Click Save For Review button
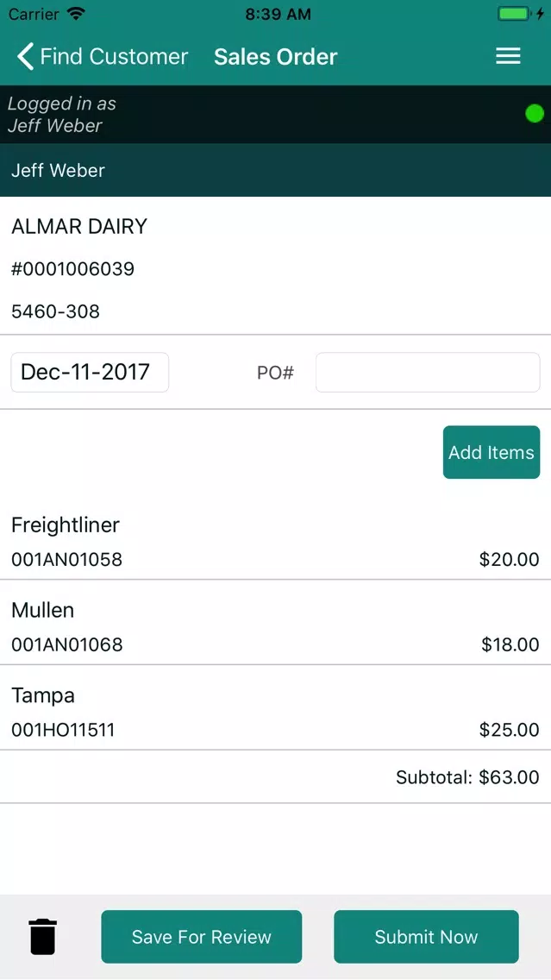Screen dimensions: 551x980 click(201, 936)
